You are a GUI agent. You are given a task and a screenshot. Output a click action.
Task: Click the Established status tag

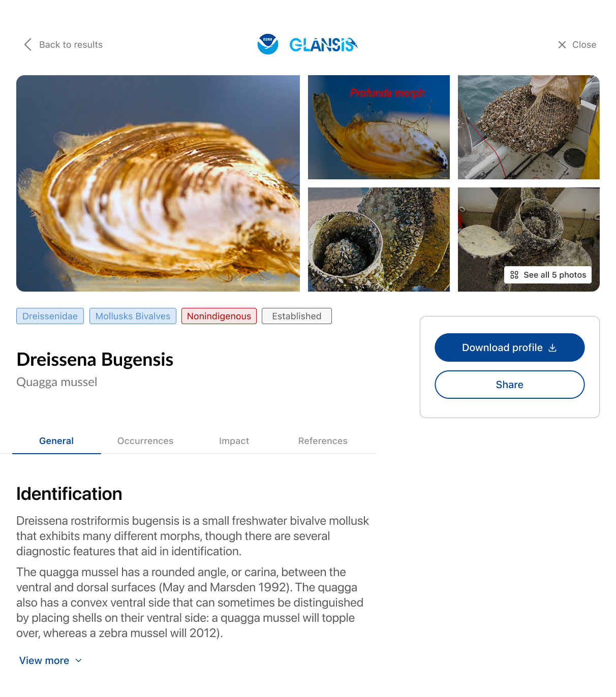pyautogui.click(x=297, y=316)
